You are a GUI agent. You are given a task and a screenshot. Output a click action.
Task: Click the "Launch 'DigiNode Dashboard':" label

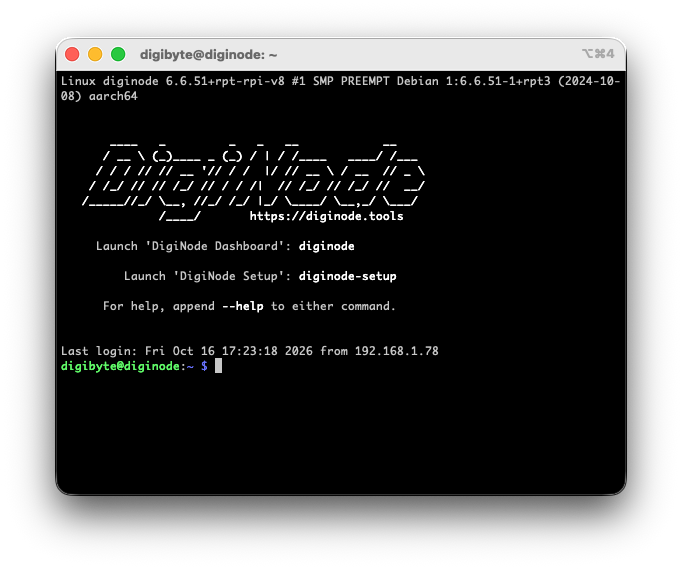point(194,247)
